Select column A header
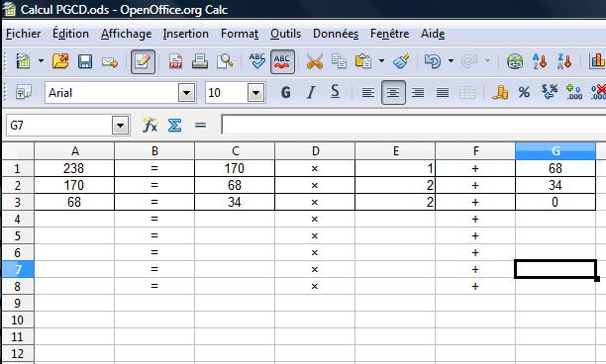The image size is (606, 364). [74, 151]
